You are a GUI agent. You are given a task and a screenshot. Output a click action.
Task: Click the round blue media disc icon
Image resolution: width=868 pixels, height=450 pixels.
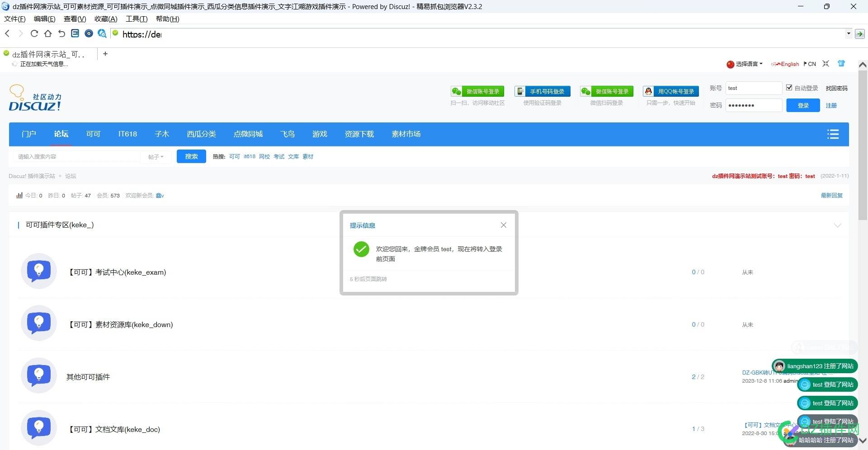click(x=89, y=33)
